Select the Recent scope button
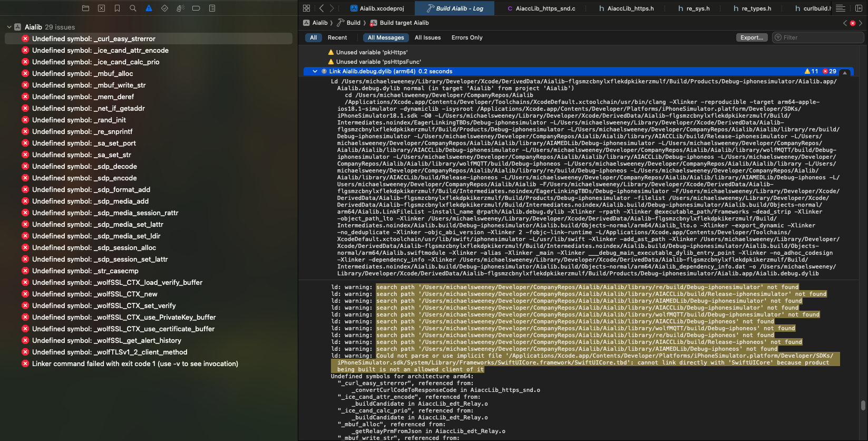The height and width of the screenshot is (441, 868). tap(337, 37)
